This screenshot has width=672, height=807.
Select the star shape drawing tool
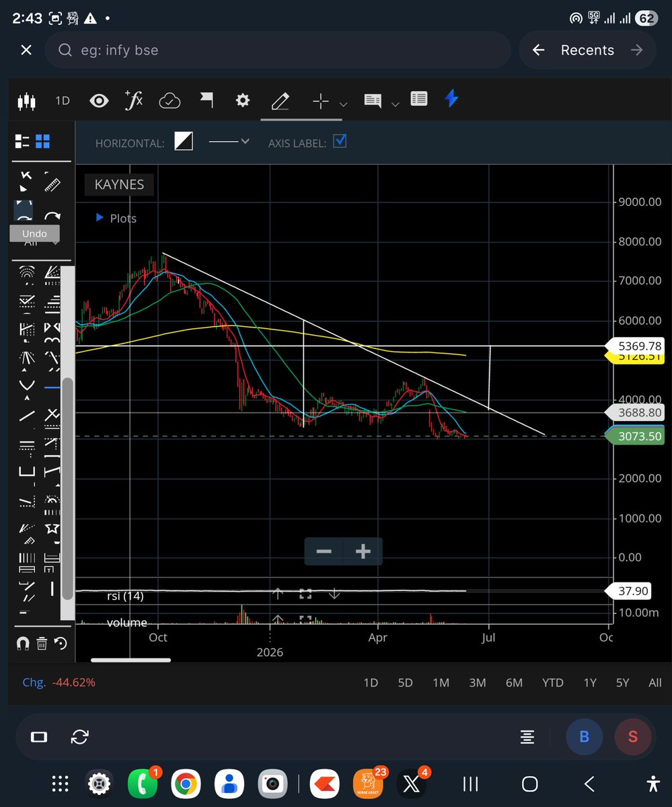tap(52, 529)
